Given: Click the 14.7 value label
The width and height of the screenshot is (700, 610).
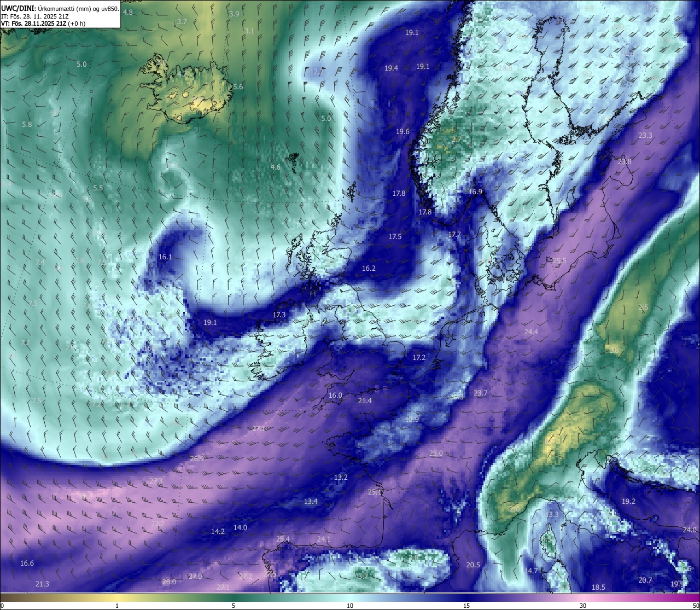Looking at the screenshot, I should [x=531, y=571].
